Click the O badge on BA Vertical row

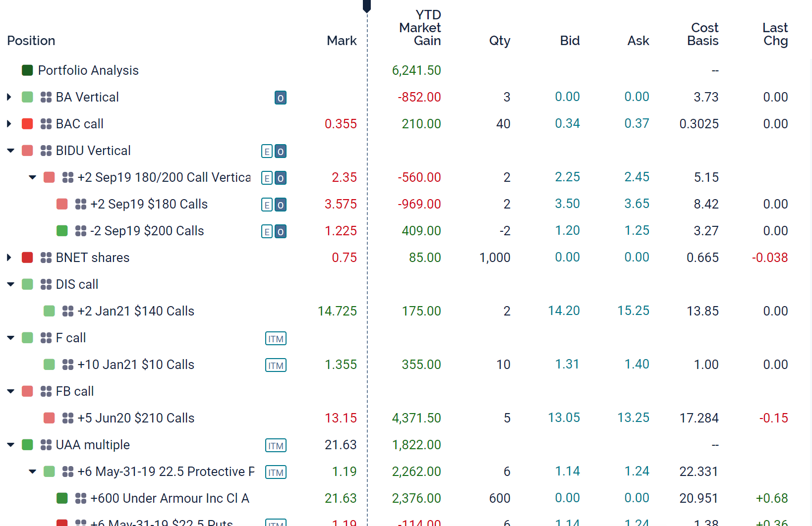pos(281,98)
